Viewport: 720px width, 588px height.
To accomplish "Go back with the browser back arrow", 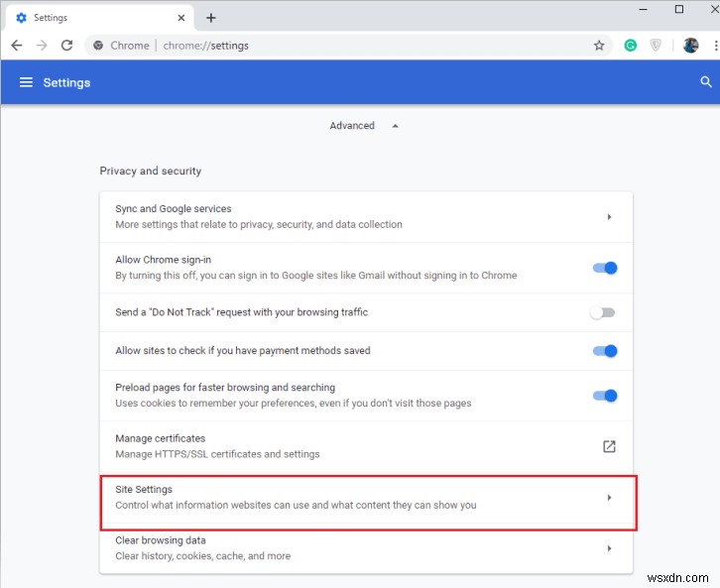I will pos(17,46).
